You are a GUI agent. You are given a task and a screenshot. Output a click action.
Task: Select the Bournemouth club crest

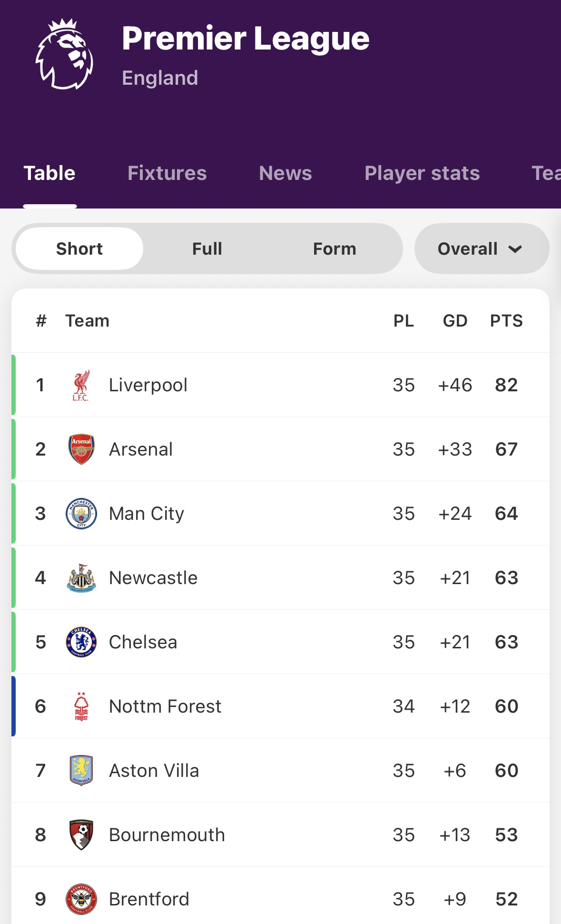click(81, 835)
